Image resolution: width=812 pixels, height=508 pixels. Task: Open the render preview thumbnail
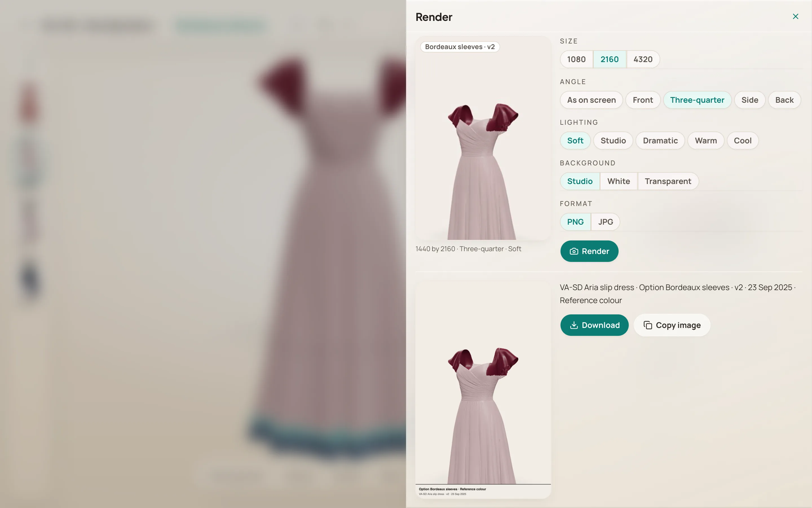click(483, 138)
